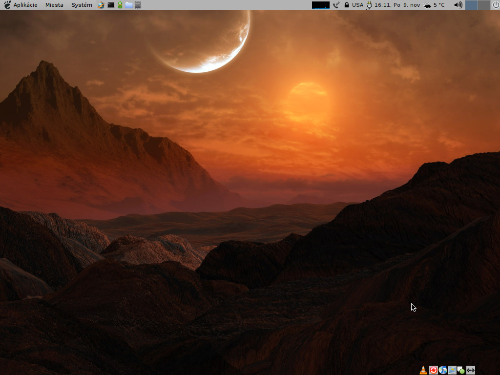Launch the web browser from panel
500x375 pixels.
(x=101, y=5)
